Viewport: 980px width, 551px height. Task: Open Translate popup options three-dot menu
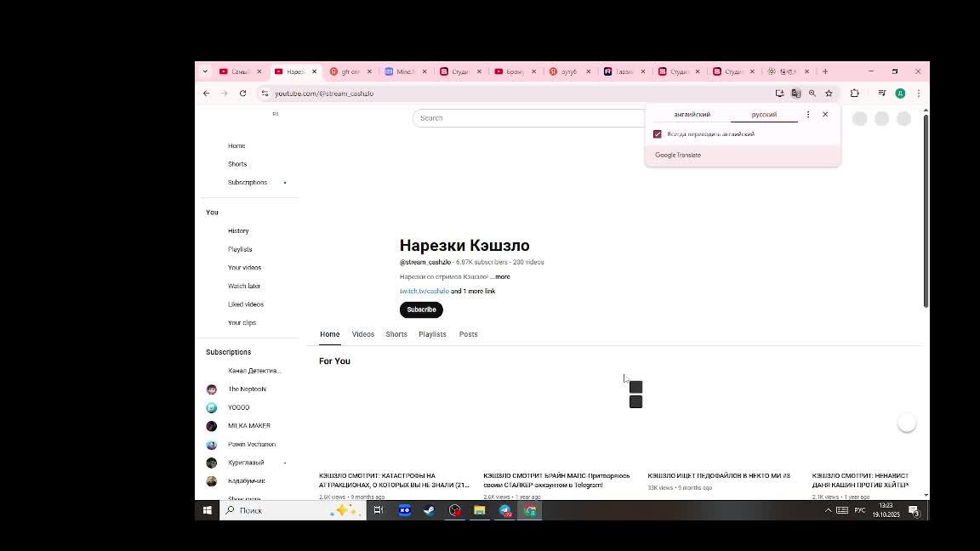pos(808,114)
